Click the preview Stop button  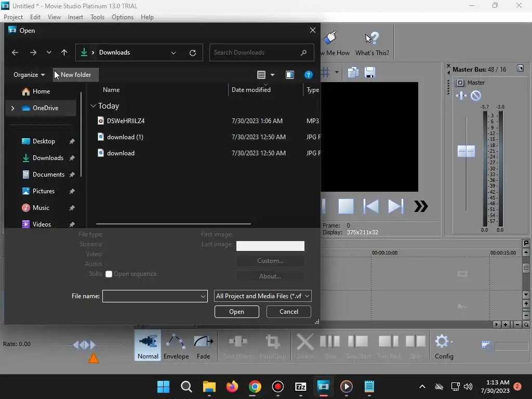(x=346, y=206)
